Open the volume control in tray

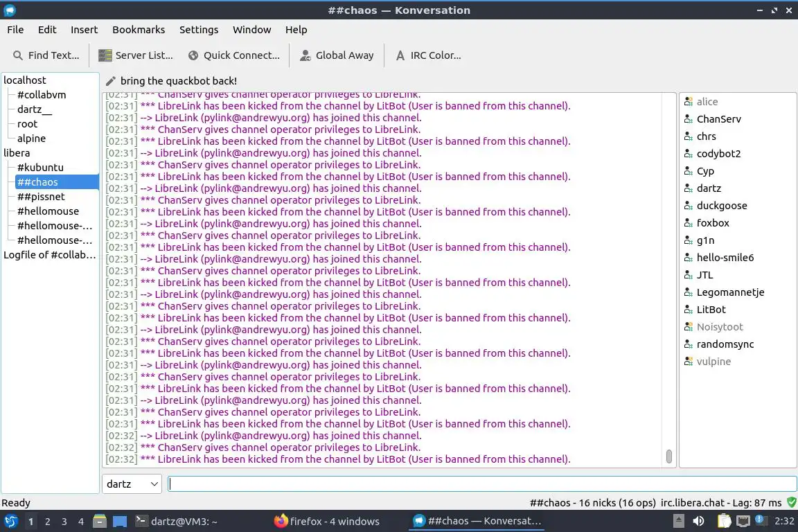click(699, 521)
